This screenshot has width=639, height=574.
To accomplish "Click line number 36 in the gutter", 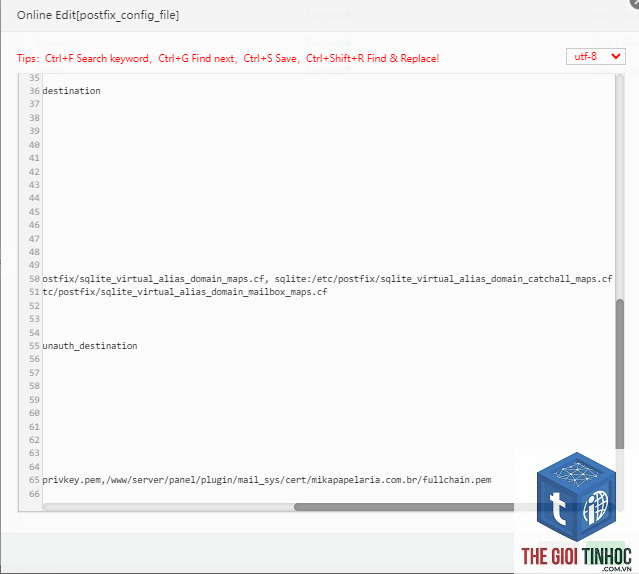I will (34, 91).
